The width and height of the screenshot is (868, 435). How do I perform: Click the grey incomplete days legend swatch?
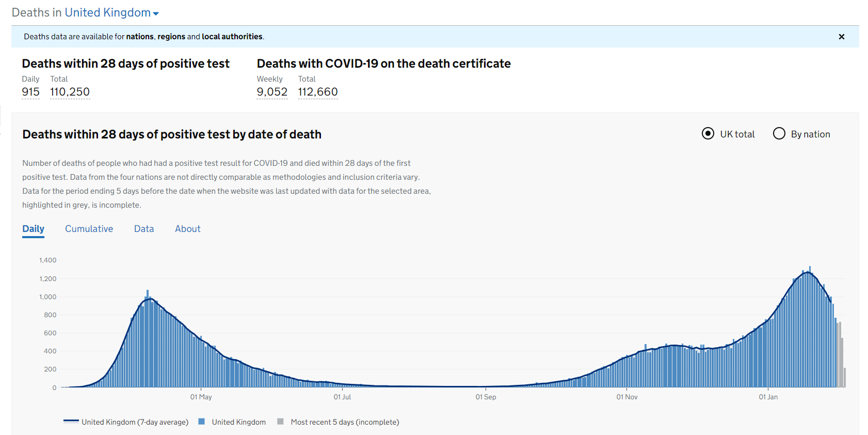coord(280,422)
